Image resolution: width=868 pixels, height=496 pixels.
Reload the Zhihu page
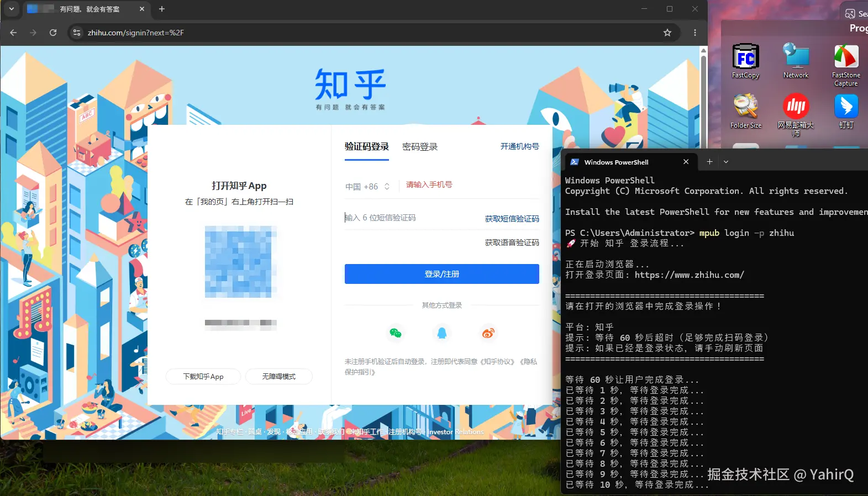[x=53, y=33]
